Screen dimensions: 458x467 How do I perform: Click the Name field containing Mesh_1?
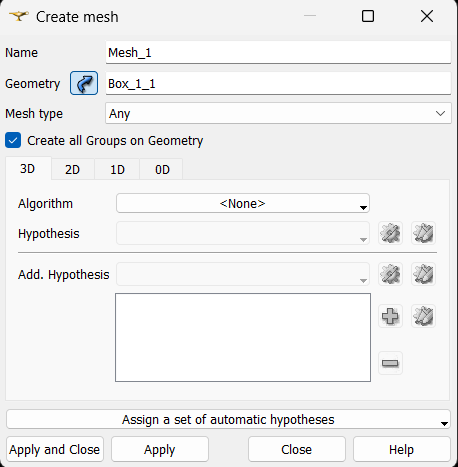click(278, 52)
